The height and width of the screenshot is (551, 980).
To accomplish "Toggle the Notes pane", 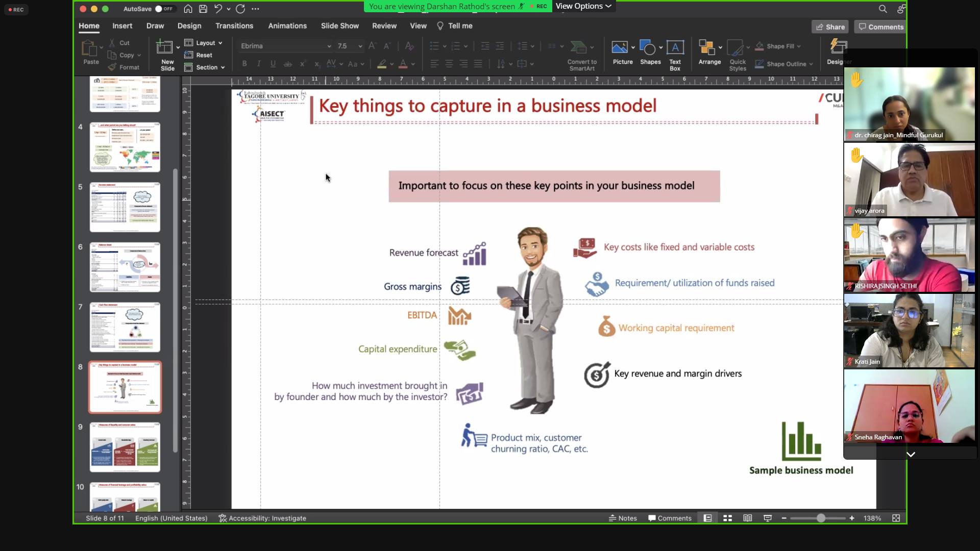I will (x=623, y=518).
